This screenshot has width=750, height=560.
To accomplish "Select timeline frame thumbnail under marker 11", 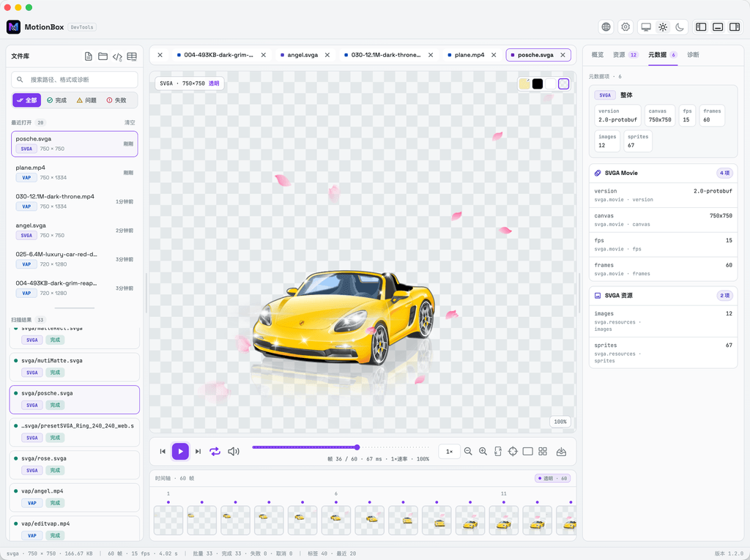I will pos(504,520).
